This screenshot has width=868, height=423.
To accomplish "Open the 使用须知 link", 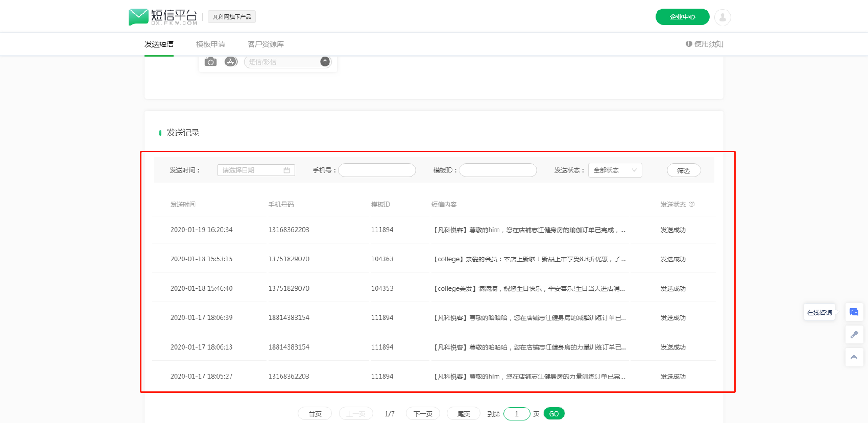I will pyautogui.click(x=709, y=44).
